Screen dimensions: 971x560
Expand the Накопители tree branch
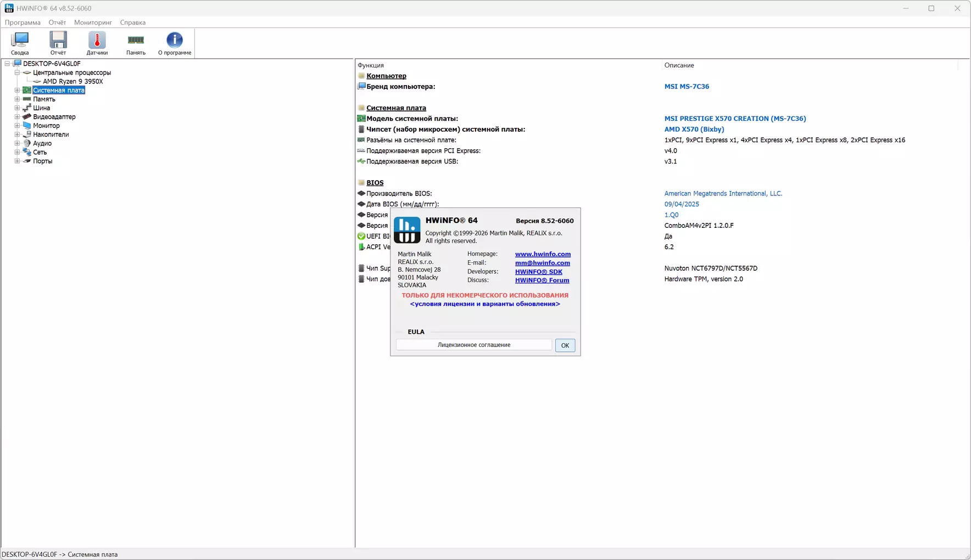point(17,135)
